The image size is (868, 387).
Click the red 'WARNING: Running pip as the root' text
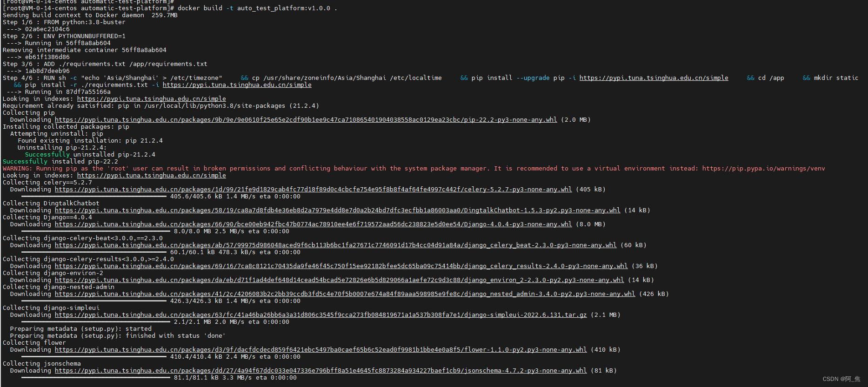(414, 169)
